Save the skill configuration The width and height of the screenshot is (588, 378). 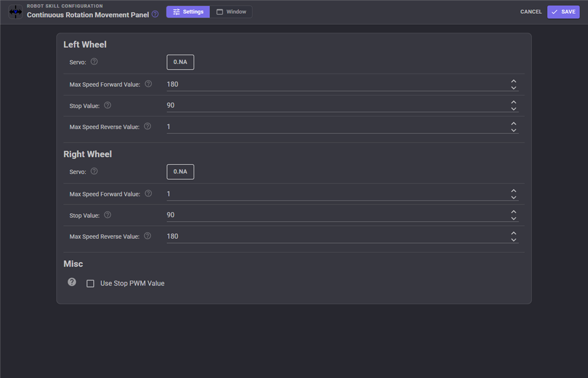[563, 11]
